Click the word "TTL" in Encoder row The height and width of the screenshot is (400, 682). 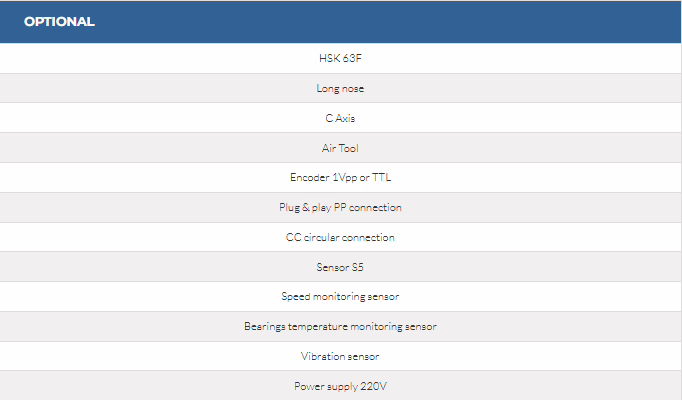click(x=380, y=178)
